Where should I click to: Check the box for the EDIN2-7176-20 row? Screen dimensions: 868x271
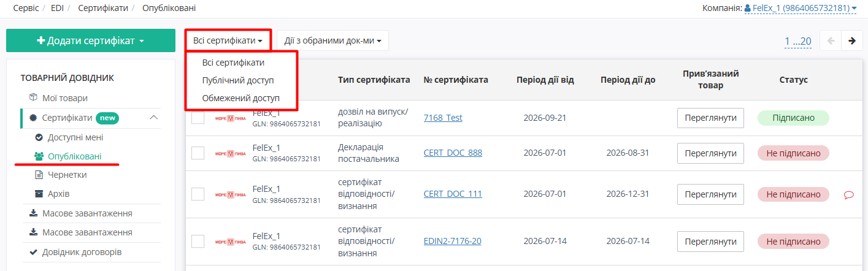[x=198, y=242]
